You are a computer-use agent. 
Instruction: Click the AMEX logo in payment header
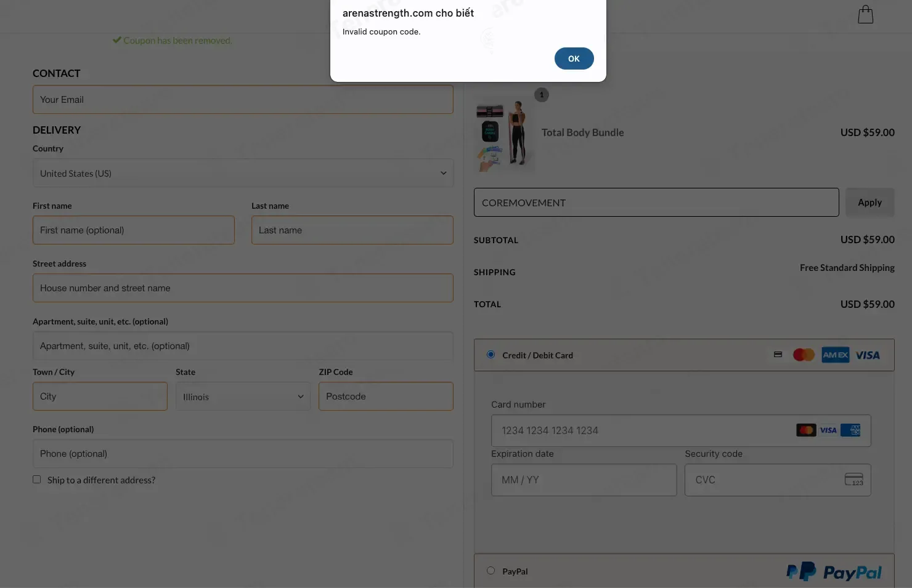tap(836, 355)
